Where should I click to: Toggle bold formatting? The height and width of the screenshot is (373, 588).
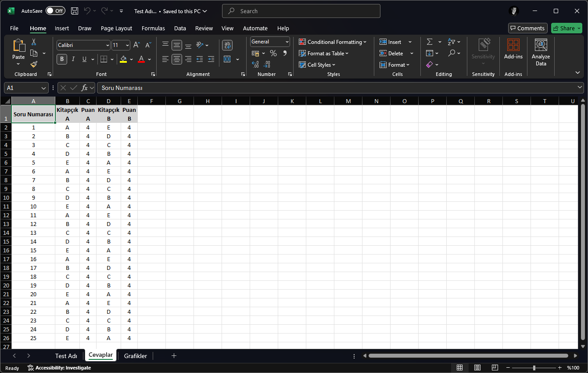(x=62, y=59)
